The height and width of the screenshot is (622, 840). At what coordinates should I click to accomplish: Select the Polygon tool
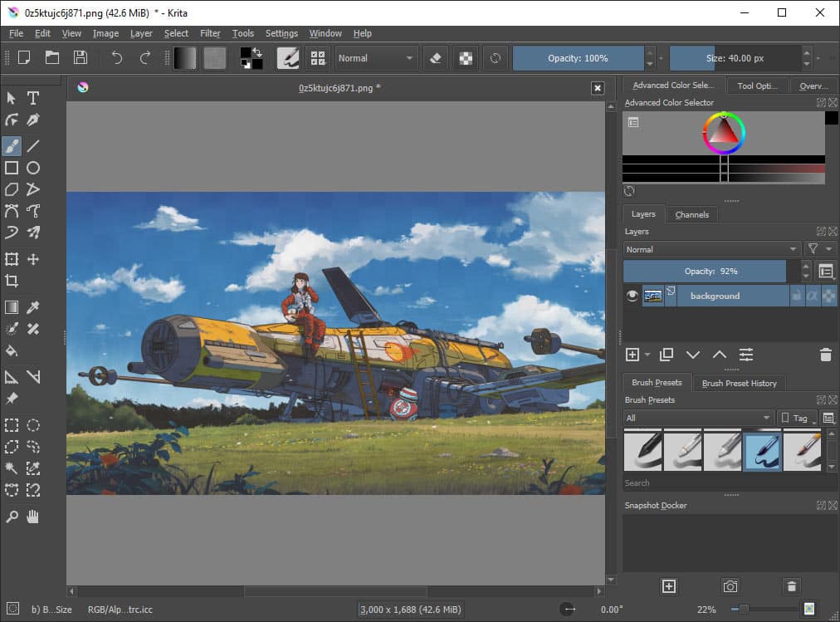tap(12, 189)
